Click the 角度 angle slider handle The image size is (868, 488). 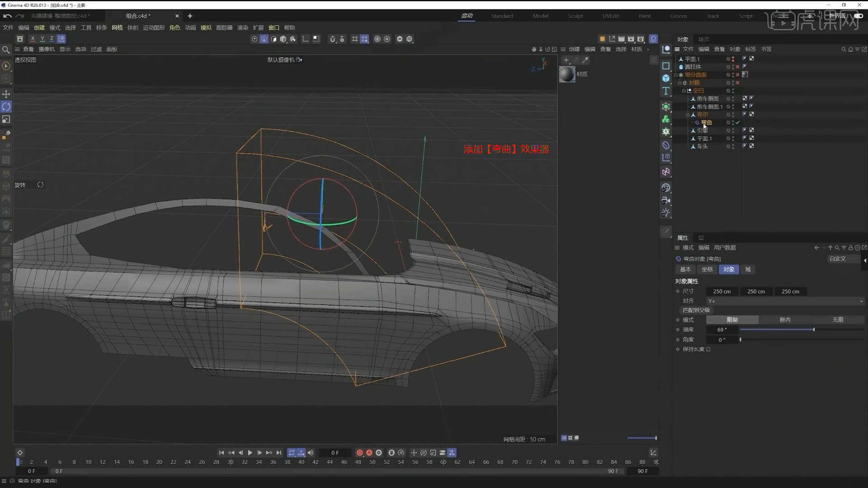[x=740, y=339]
